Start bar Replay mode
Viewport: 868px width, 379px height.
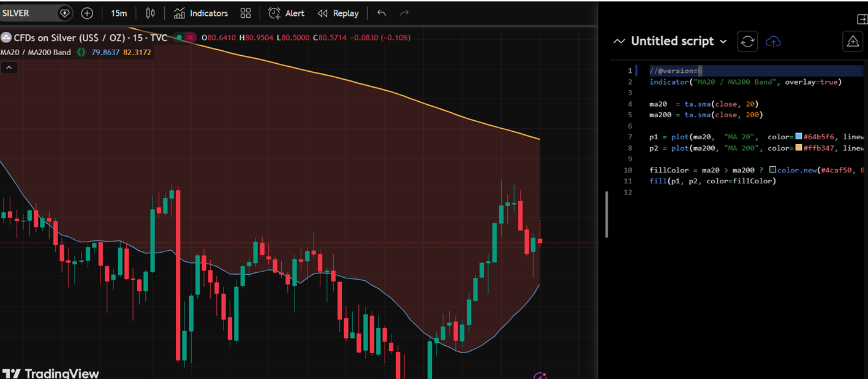coord(338,13)
